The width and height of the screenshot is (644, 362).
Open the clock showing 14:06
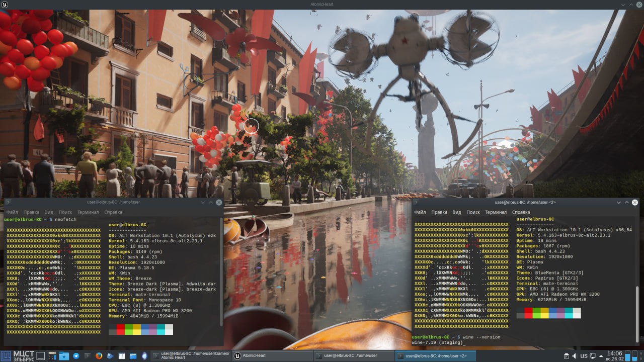(614, 356)
